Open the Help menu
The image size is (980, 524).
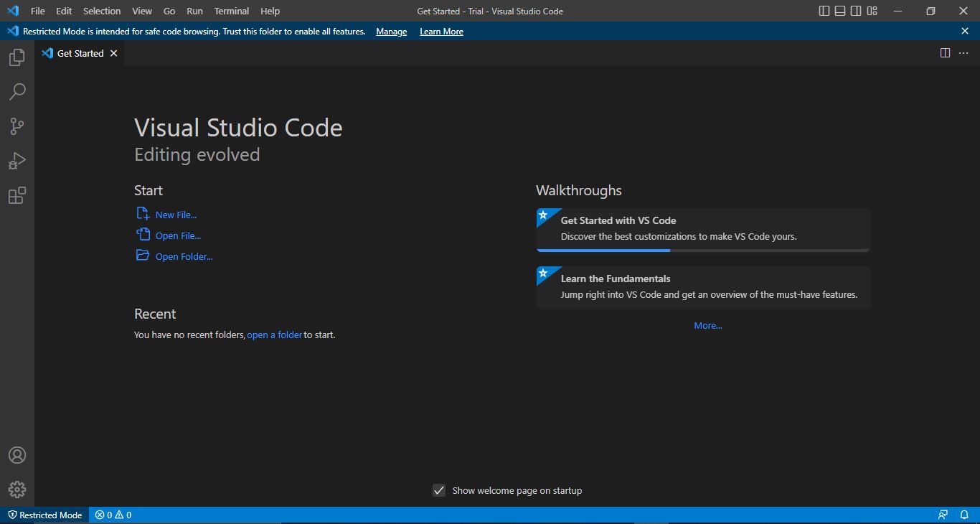point(270,11)
